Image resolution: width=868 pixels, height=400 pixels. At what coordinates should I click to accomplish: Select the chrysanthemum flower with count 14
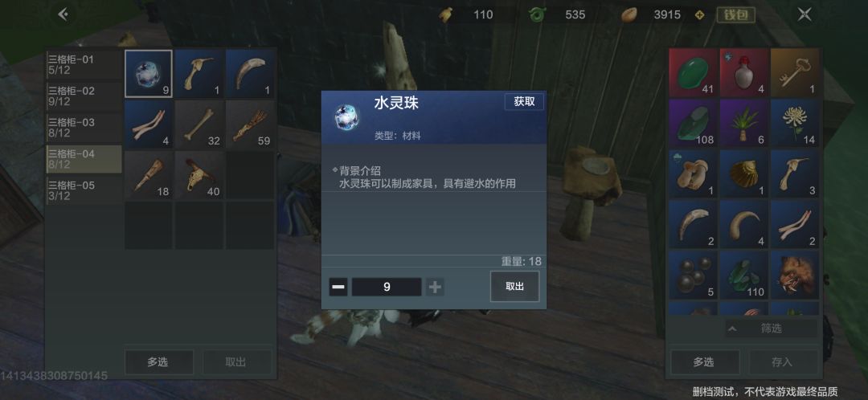click(794, 123)
